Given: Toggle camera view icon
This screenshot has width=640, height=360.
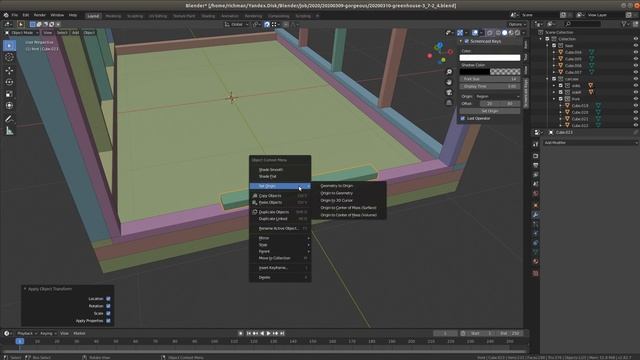Looking at the screenshot, I should 449,92.
